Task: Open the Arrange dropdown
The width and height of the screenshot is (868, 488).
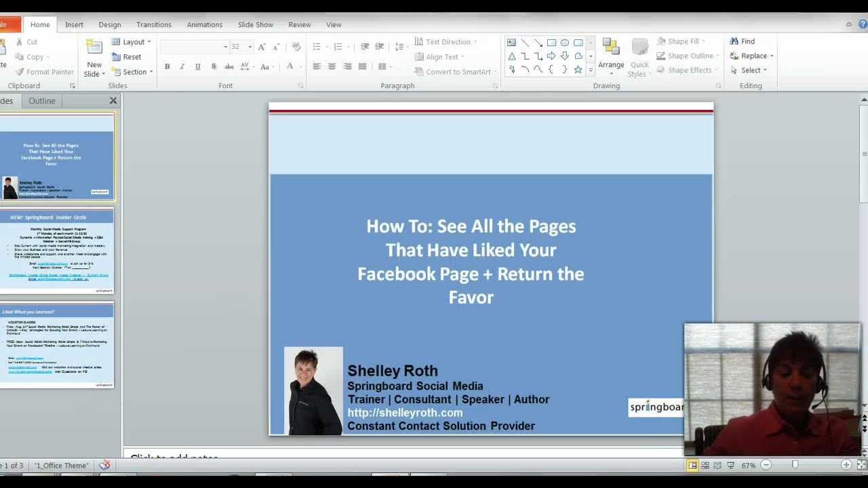Action: [611, 57]
